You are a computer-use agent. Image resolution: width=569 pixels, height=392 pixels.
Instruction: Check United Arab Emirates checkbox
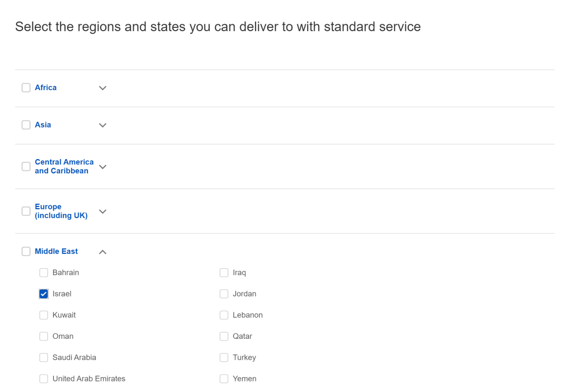tap(44, 378)
